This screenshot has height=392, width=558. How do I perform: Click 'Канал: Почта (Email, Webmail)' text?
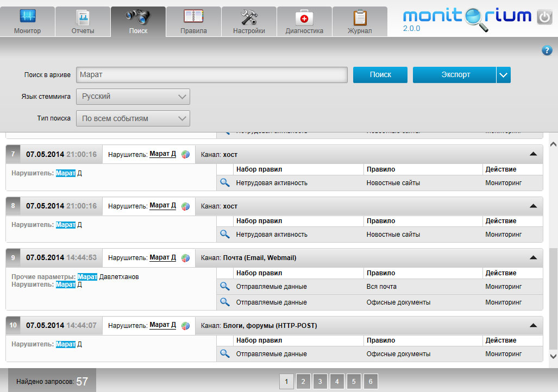[x=248, y=258]
